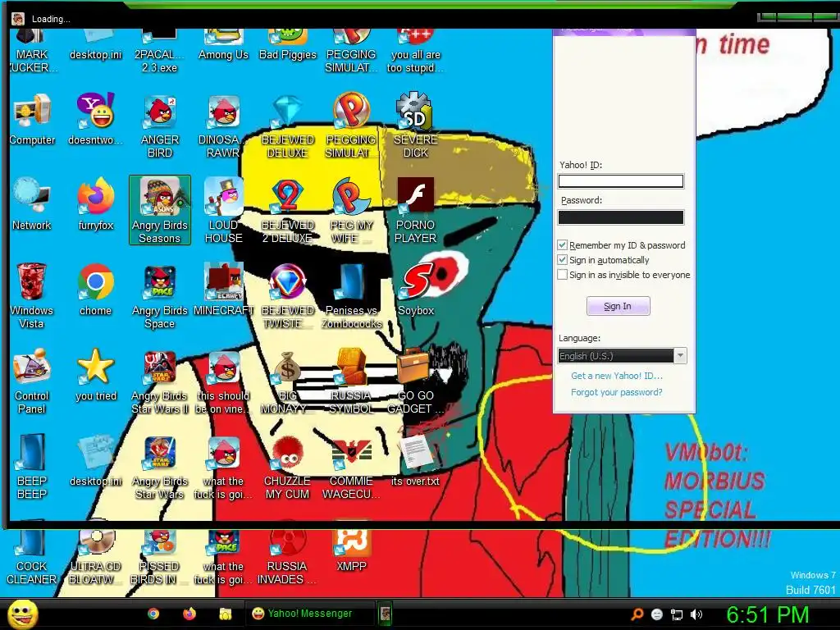Focus the Yahoo! ID input field

coord(621,181)
